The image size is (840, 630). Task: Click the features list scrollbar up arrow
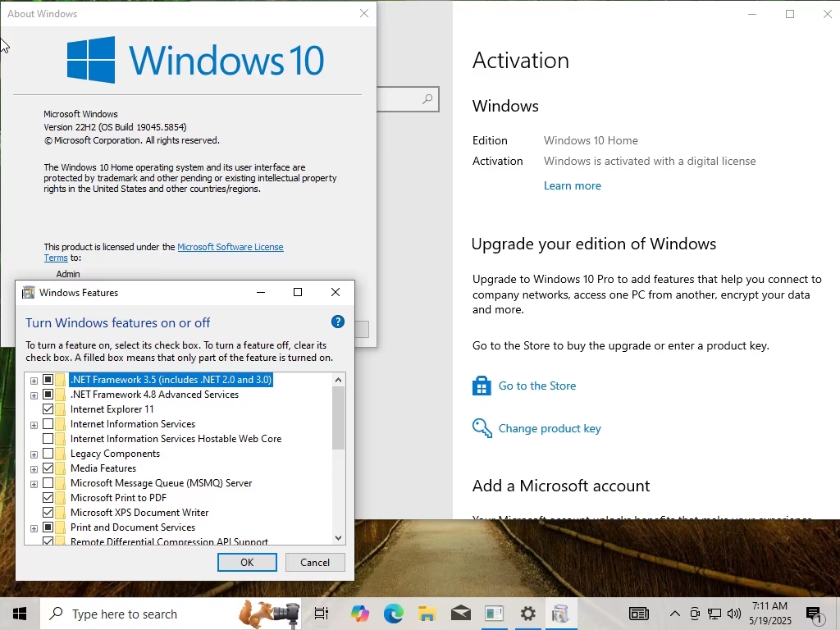tap(338, 380)
